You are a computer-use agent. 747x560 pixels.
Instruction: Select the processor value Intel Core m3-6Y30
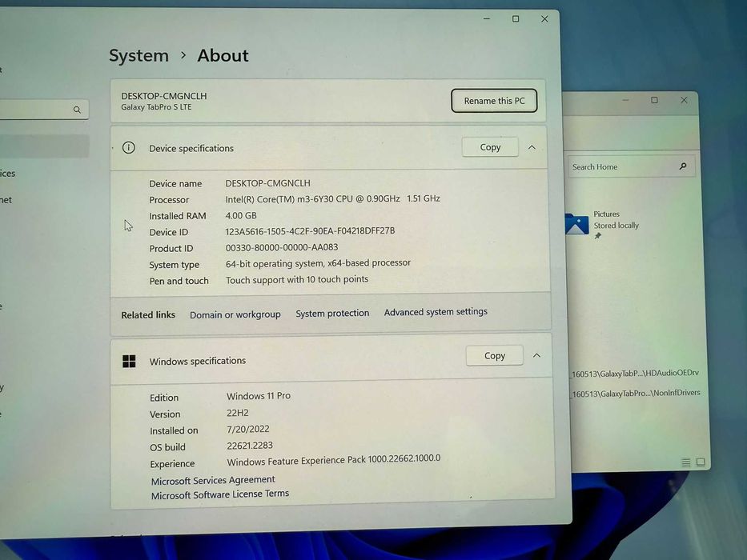(x=332, y=198)
